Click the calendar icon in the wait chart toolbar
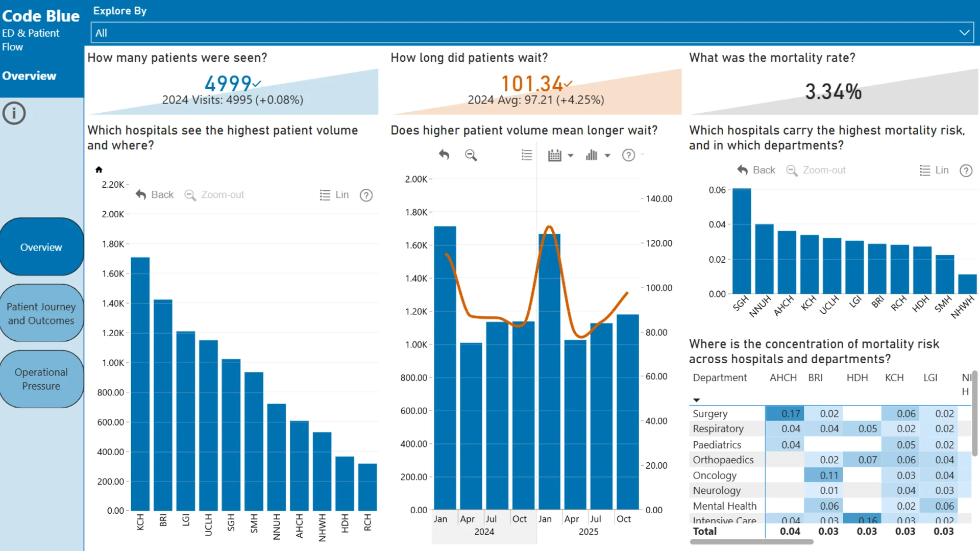980x551 pixels. [x=554, y=155]
